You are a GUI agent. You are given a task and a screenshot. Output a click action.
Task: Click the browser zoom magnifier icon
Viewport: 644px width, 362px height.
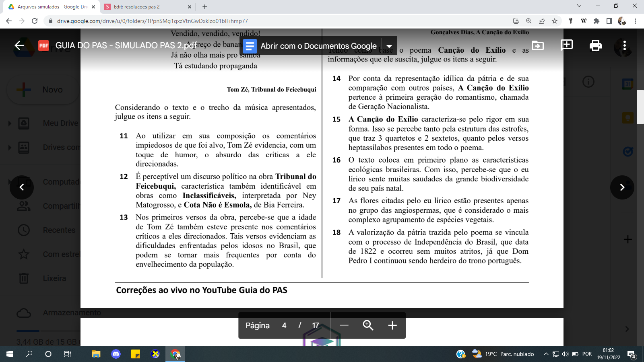529,21
